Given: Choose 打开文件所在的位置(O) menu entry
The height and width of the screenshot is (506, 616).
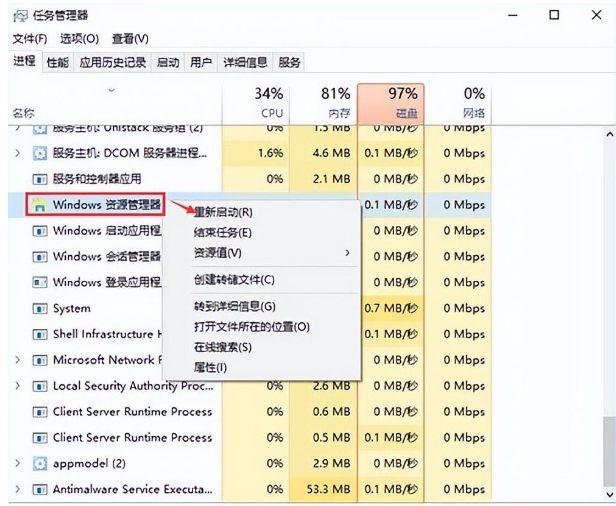Looking at the screenshot, I should pyautogui.click(x=252, y=327).
